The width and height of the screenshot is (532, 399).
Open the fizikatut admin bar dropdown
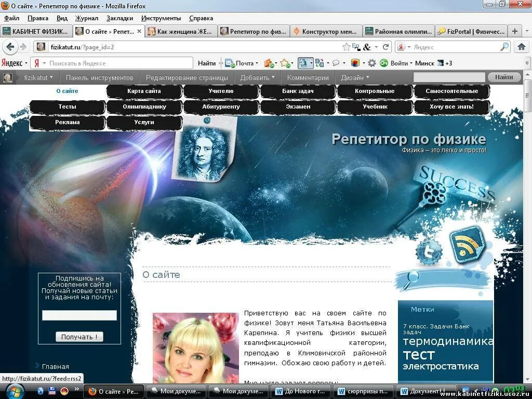click(38, 78)
